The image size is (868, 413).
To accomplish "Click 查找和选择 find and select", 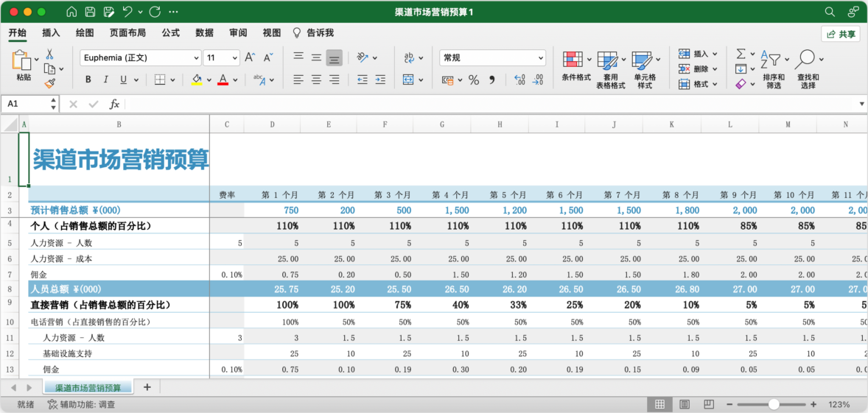I will 809,70.
